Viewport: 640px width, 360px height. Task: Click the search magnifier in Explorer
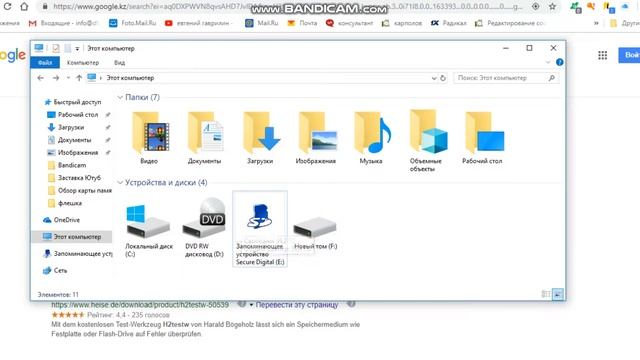tap(552, 78)
